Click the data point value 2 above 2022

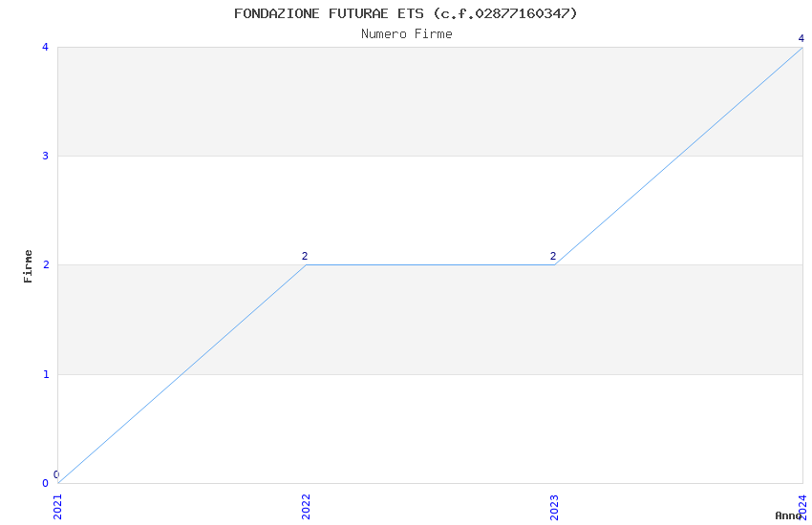[x=305, y=256]
